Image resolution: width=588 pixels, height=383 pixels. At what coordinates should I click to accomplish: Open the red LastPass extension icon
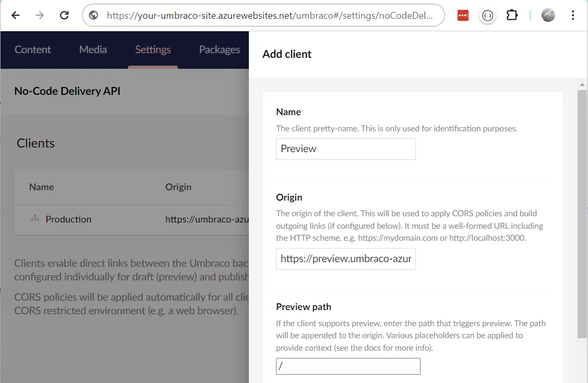point(462,15)
